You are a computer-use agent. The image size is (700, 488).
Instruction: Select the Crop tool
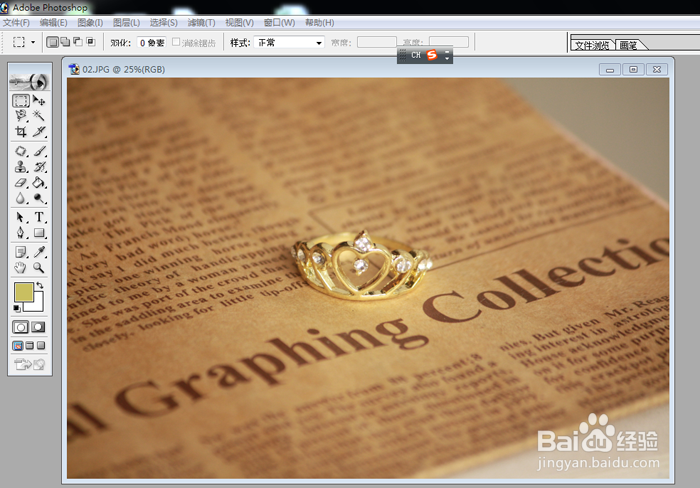21,132
